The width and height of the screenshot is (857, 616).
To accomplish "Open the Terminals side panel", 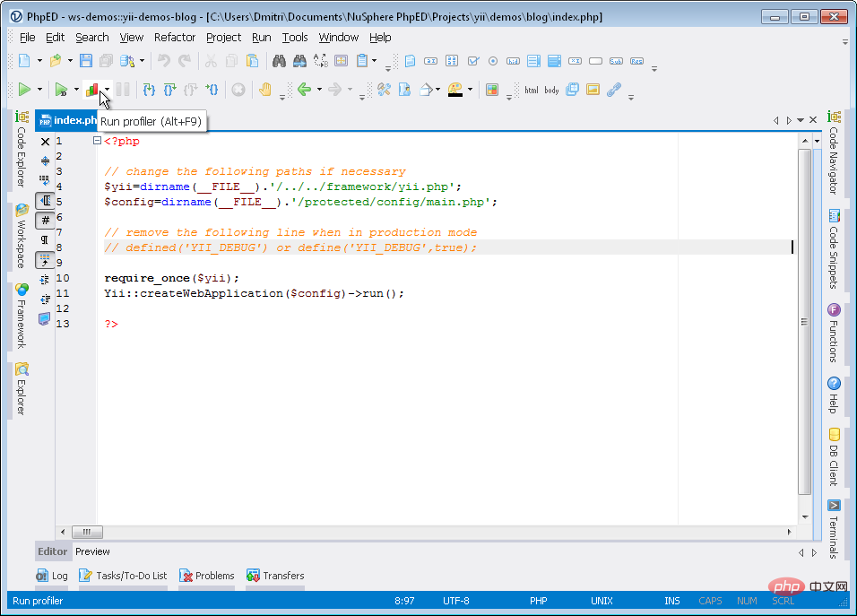I will (x=834, y=528).
